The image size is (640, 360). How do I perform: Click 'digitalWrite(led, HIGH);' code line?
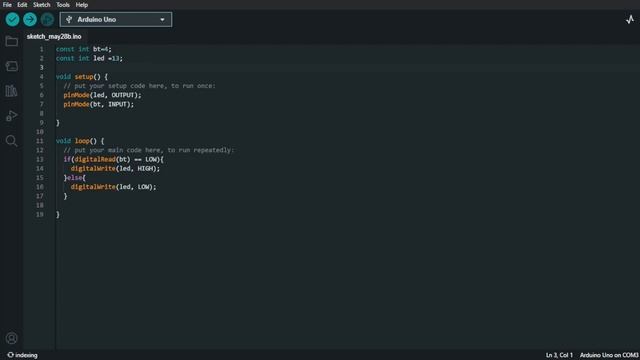click(116, 169)
